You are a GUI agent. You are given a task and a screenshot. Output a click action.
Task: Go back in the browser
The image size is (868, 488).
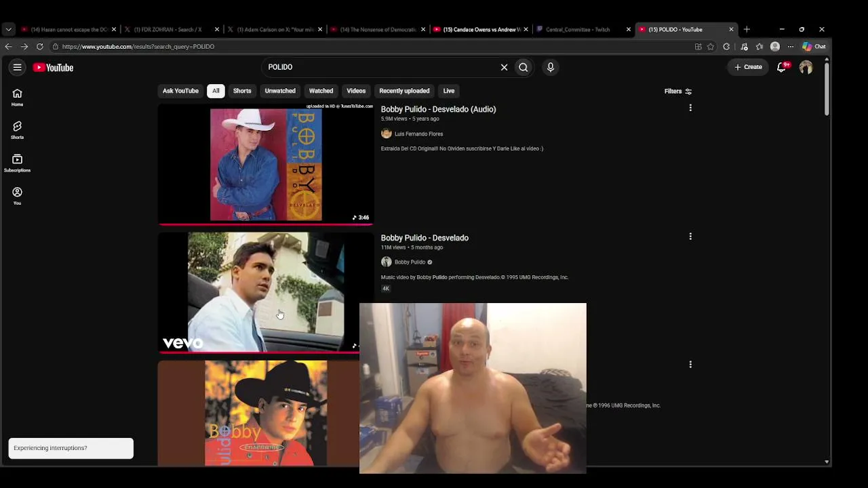pyautogui.click(x=8, y=46)
